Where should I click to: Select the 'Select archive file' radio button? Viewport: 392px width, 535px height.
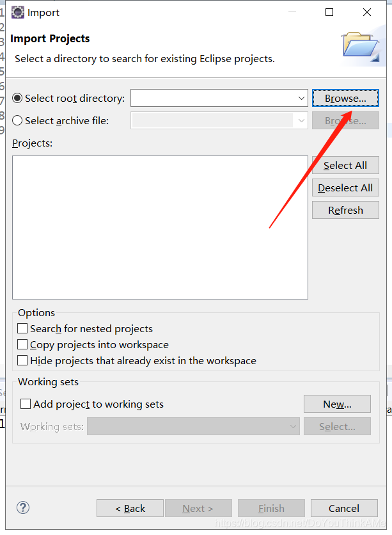(x=17, y=120)
